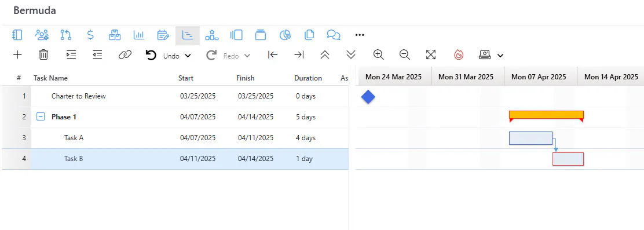Select the Gantt chart view icon
The width and height of the screenshot is (644, 230).
(x=188, y=35)
